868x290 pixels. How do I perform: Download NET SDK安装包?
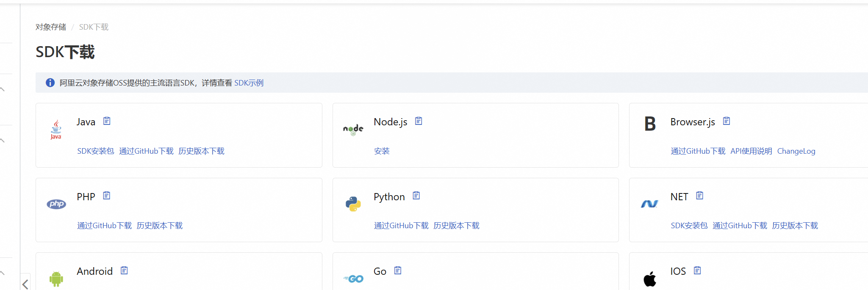pos(689,226)
